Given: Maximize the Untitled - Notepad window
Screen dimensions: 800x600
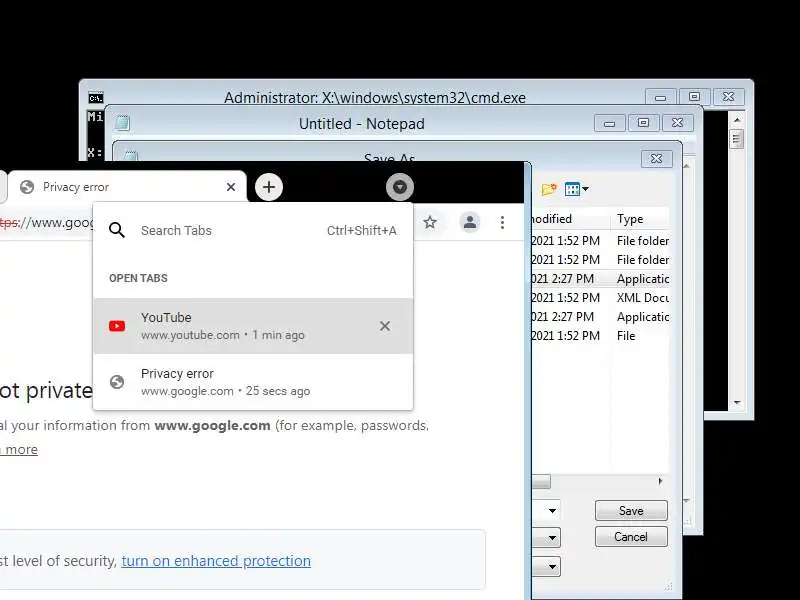Looking at the screenshot, I should (x=643, y=123).
